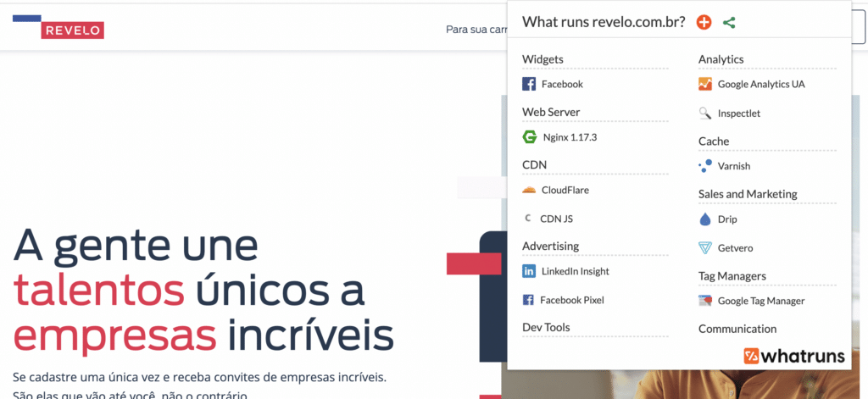Click the Google Analytics UA icon
The height and width of the screenshot is (399, 868).
tap(704, 84)
